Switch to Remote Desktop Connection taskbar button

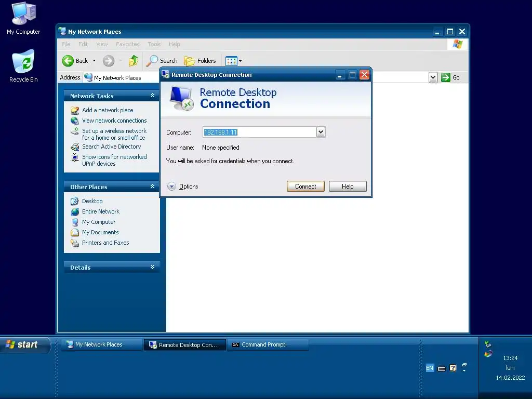(185, 345)
